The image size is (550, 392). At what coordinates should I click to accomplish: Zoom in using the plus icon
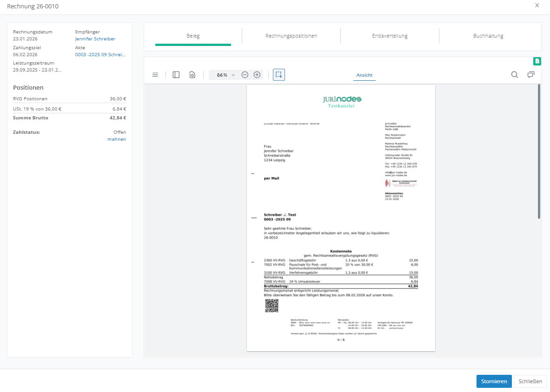[x=257, y=75]
